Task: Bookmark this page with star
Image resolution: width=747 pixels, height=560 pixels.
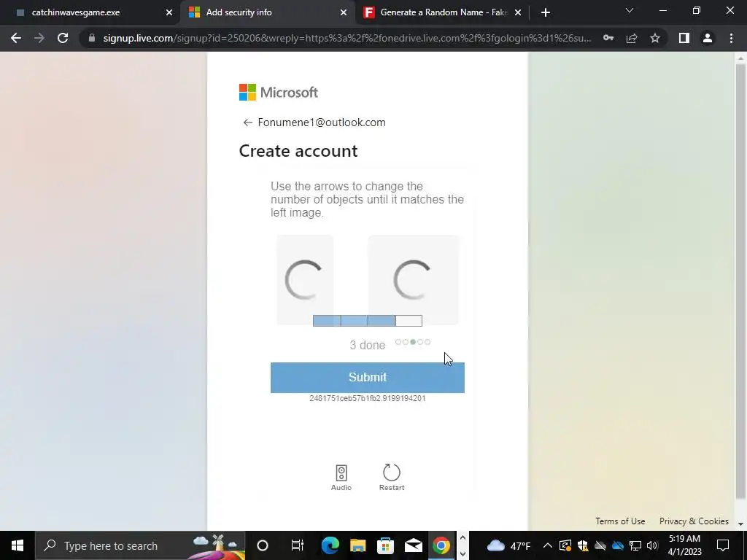Action: coord(655,38)
